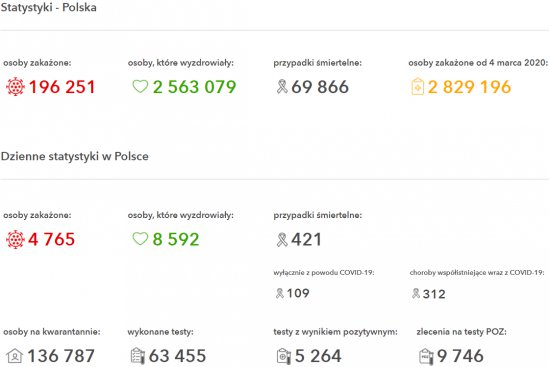Viewport: 550px width, 367px height.
Task: Click the daily infected value 4 765
Action: pos(52,240)
